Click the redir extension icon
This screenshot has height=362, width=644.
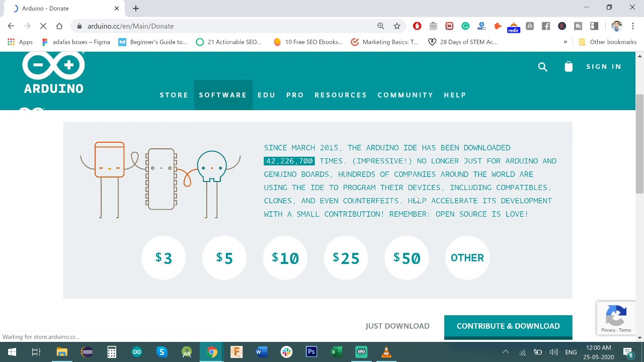point(514,27)
